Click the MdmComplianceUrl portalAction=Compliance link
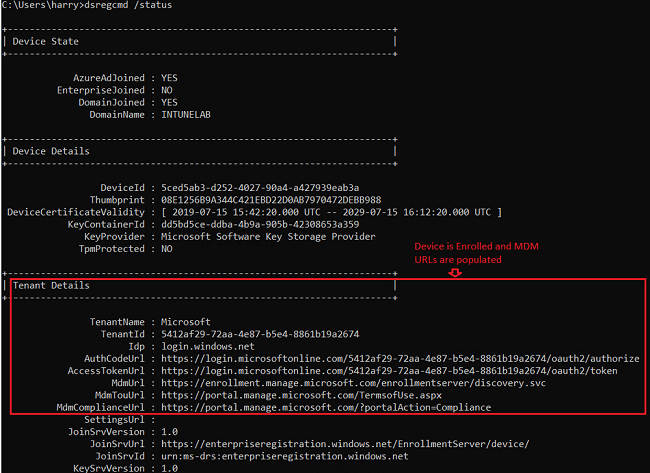This screenshot has height=473, width=650. pyautogui.click(x=326, y=407)
